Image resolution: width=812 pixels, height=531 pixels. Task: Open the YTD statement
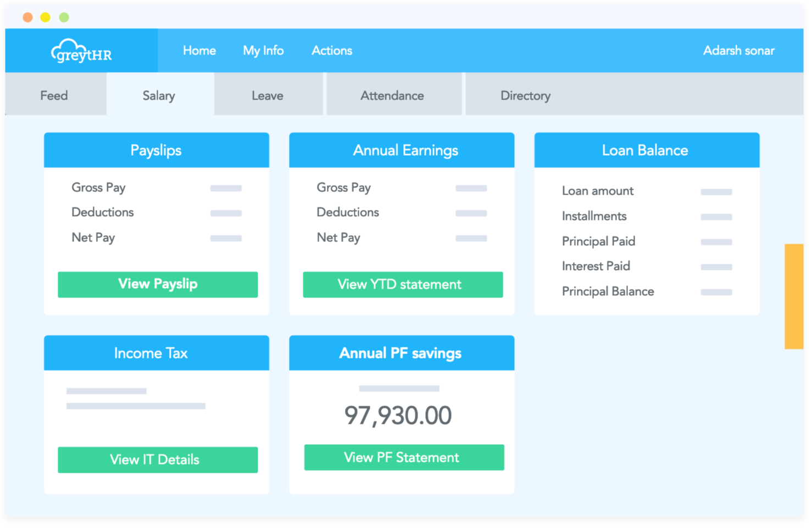point(402,285)
